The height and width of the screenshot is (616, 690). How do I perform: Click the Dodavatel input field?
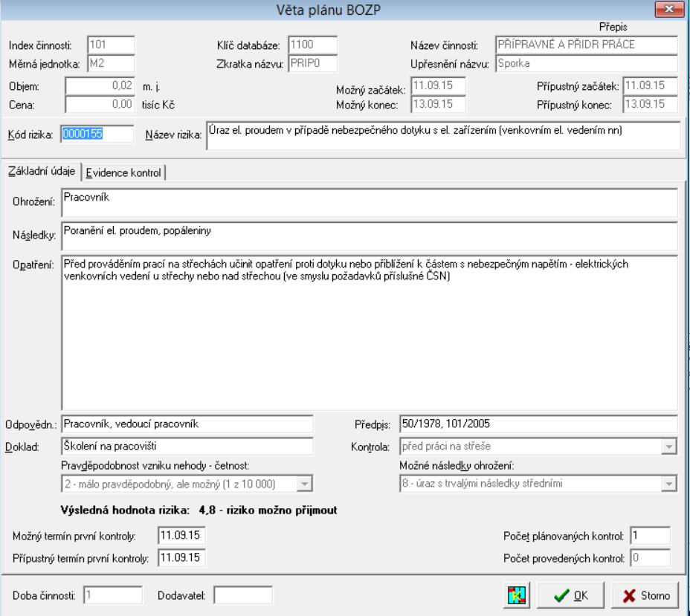pyautogui.click(x=243, y=595)
